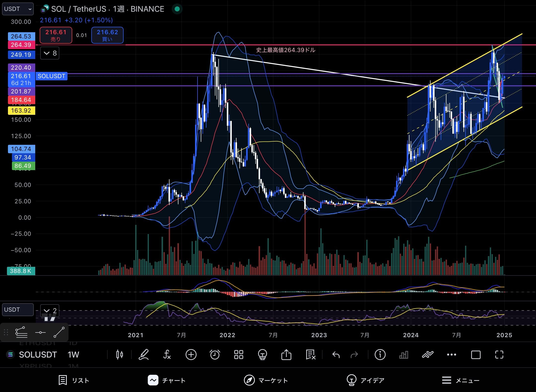The image size is (536, 392).
Task: Open symbol info circle icon
Action: [380, 355]
